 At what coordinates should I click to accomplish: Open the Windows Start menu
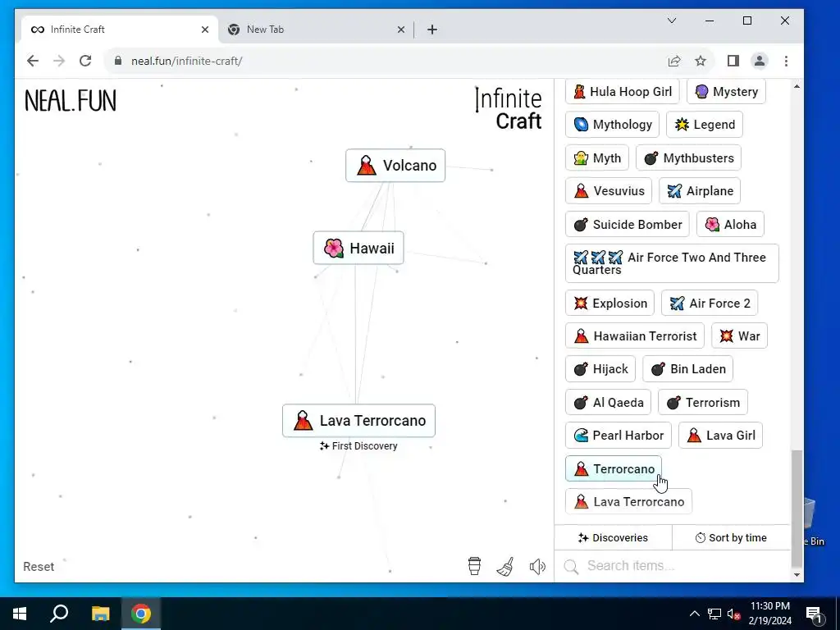(x=20, y=614)
